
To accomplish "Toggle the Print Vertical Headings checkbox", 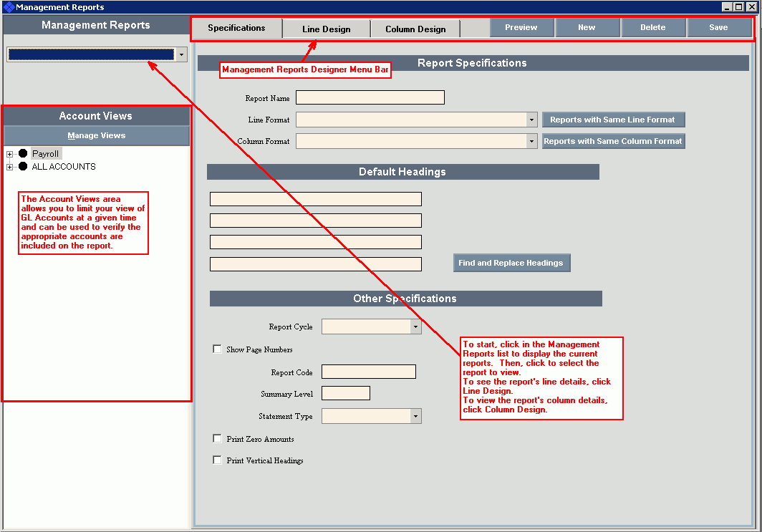I will (217, 460).
